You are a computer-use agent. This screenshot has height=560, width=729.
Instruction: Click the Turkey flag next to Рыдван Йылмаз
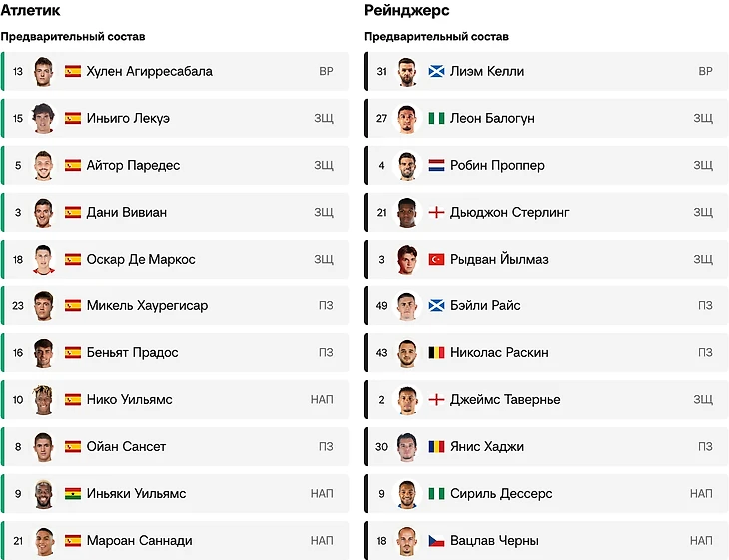click(436, 259)
